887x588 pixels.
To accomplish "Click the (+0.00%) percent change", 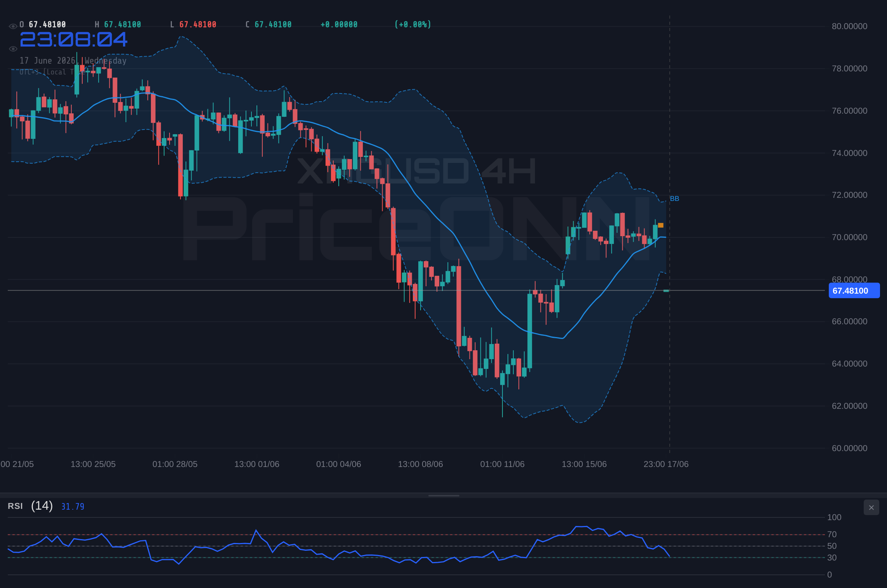I will point(413,24).
